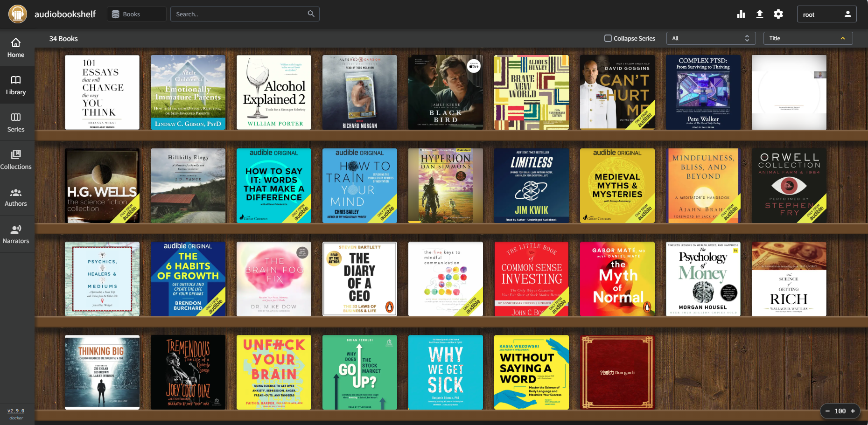Open Hillbilly Elegy book cover
Viewport: 868px width, 425px height.
pyautogui.click(x=188, y=186)
